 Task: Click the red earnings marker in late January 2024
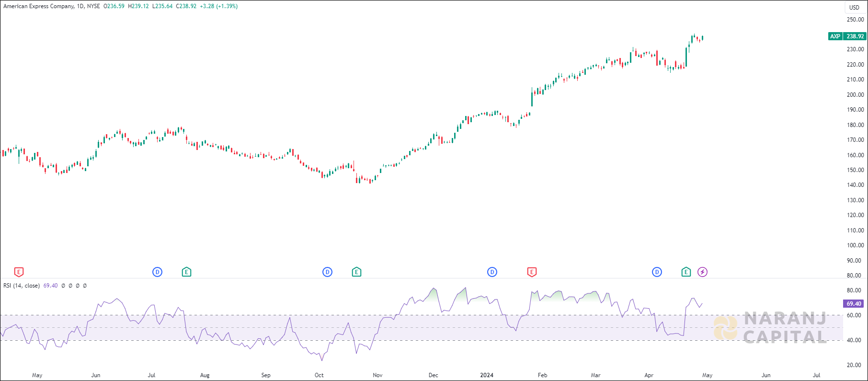(x=532, y=272)
